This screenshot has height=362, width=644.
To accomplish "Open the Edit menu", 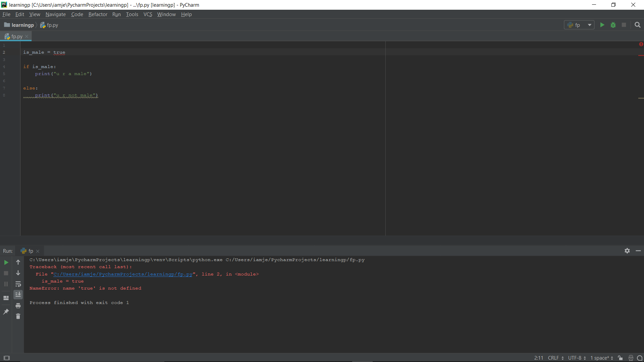I will [20, 14].
